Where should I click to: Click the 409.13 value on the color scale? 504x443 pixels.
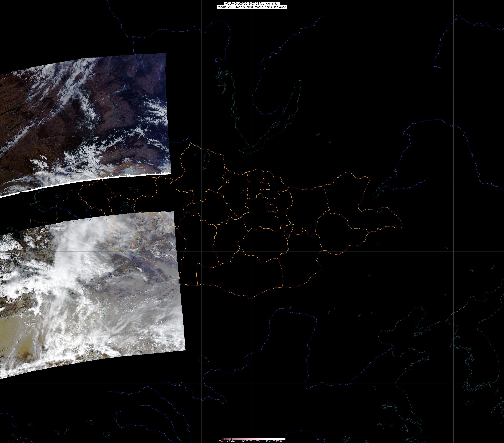(252, 441)
